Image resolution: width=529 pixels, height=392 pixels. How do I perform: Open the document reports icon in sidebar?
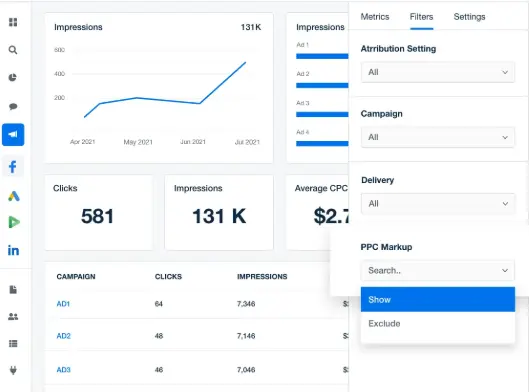coord(13,289)
